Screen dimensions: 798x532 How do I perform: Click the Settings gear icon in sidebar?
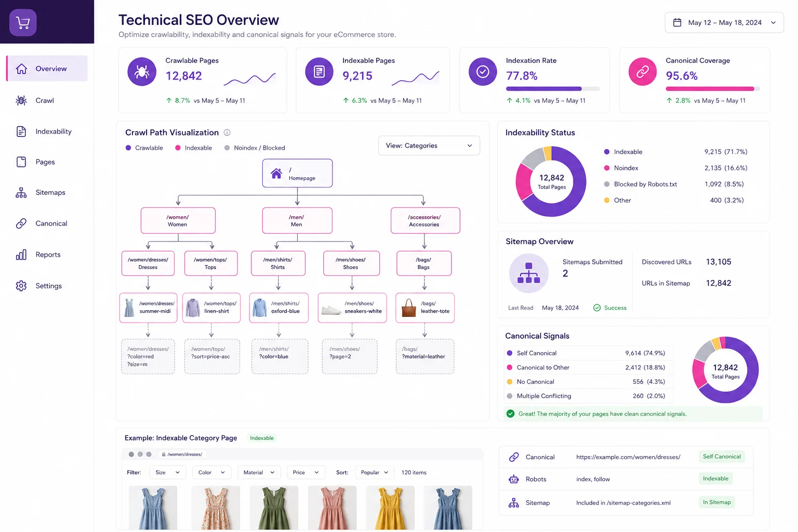pyautogui.click(x=21, y=286)
